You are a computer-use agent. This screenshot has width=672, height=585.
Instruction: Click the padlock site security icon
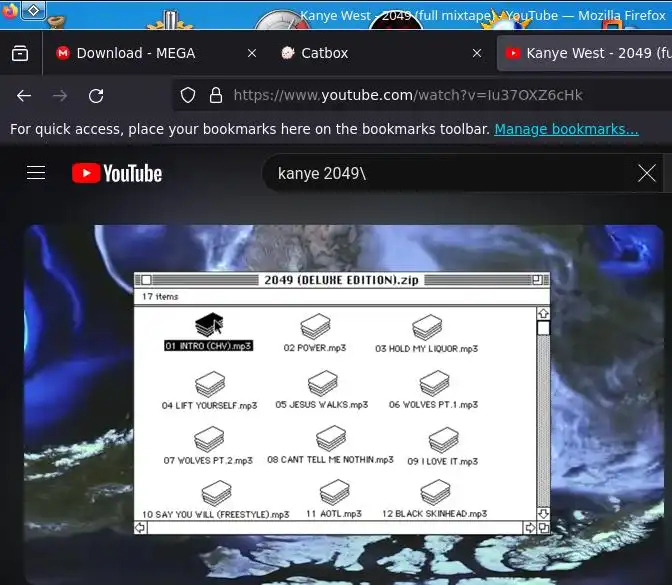tap(216, 95)
